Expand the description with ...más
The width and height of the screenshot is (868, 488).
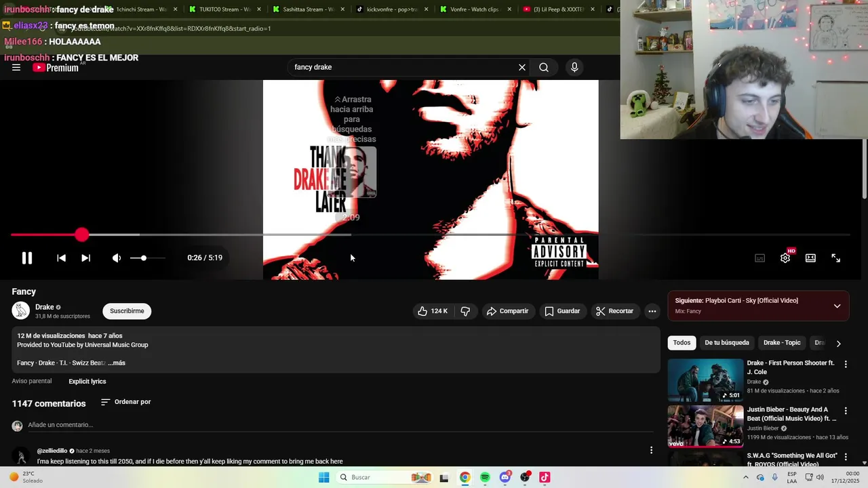[x=117, y=363]
